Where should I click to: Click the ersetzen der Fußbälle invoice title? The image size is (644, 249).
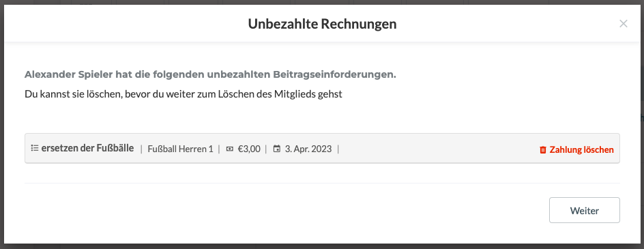coord(87,148)
